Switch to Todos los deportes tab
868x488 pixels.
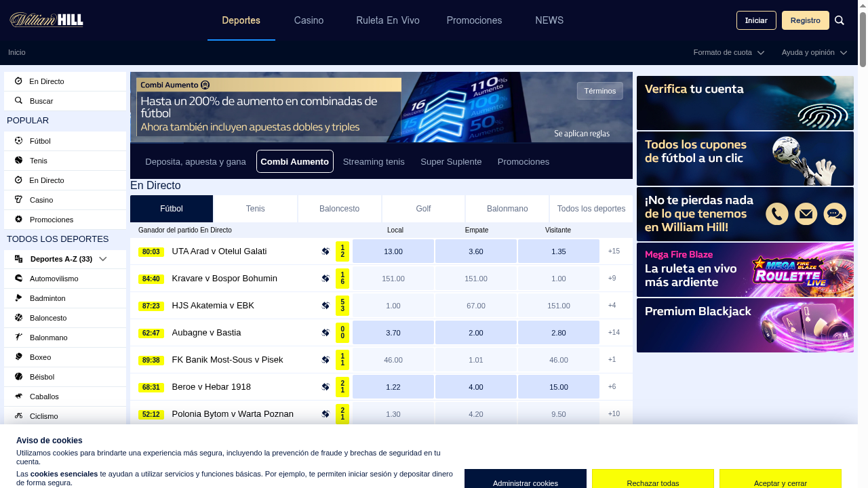click(x=591, y=209)
